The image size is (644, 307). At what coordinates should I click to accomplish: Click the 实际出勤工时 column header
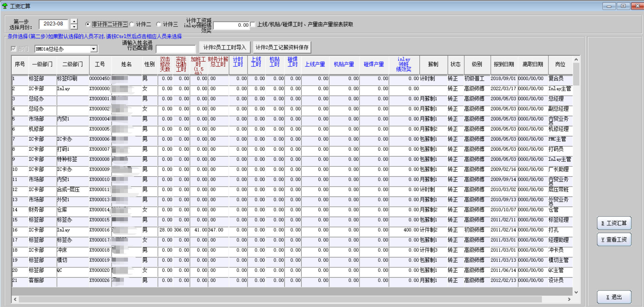(181, 65)
